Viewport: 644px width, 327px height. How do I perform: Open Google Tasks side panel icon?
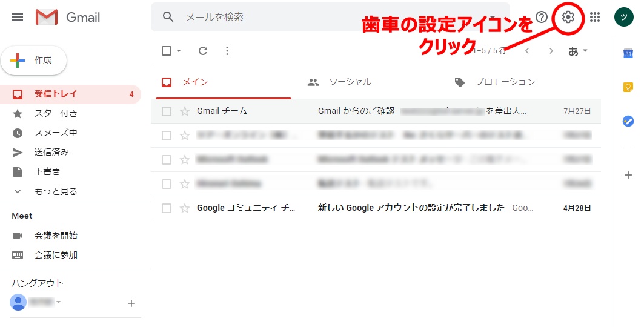coord(628,121)
